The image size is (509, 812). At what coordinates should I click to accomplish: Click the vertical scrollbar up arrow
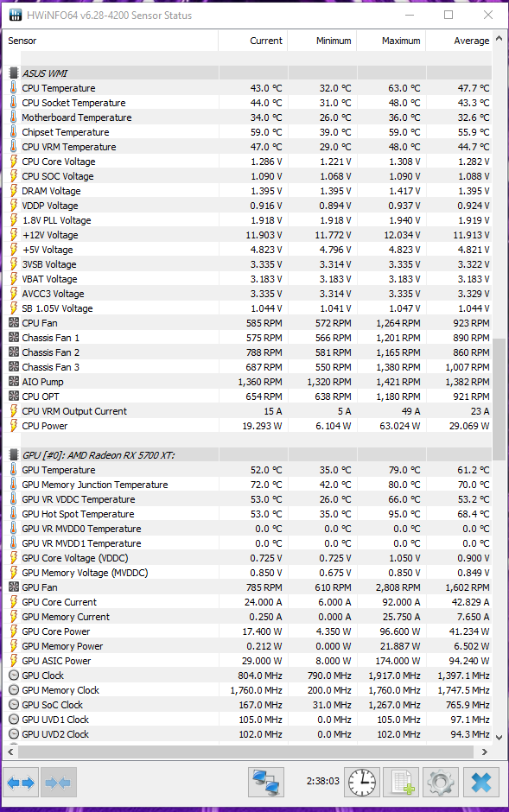[x=499, y=38]
